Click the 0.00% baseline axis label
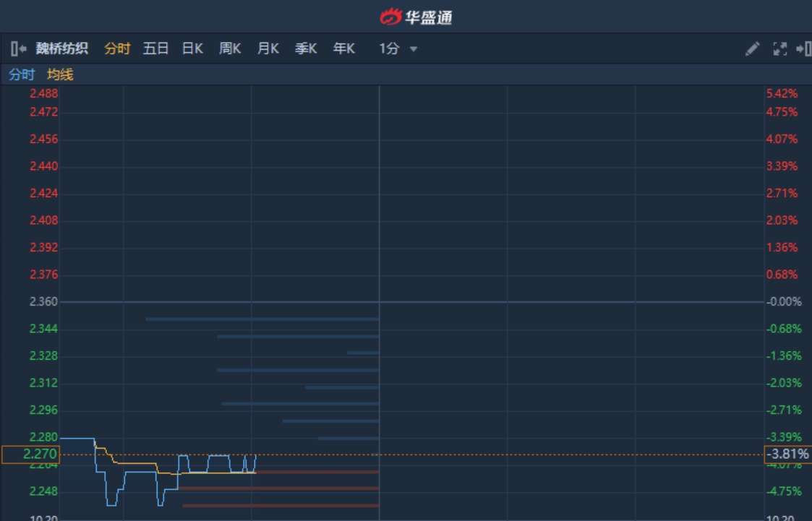This screenshot has height=521, width=812. [785, 302]
